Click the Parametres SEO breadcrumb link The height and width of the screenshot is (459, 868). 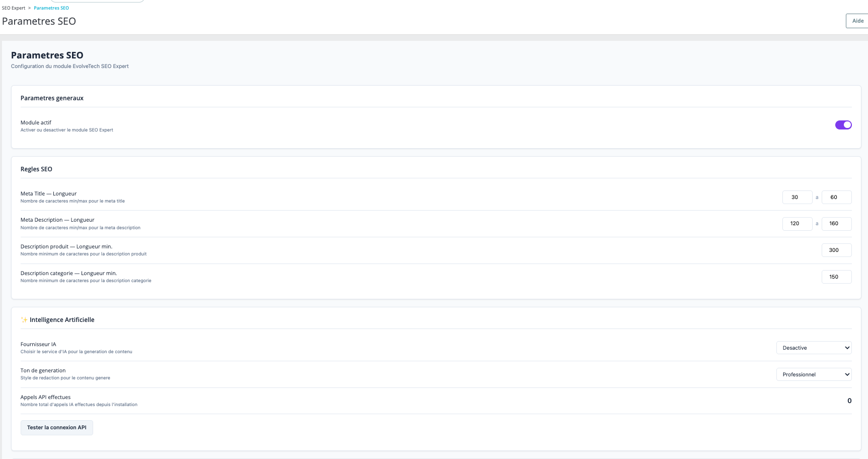click(51, 8)
